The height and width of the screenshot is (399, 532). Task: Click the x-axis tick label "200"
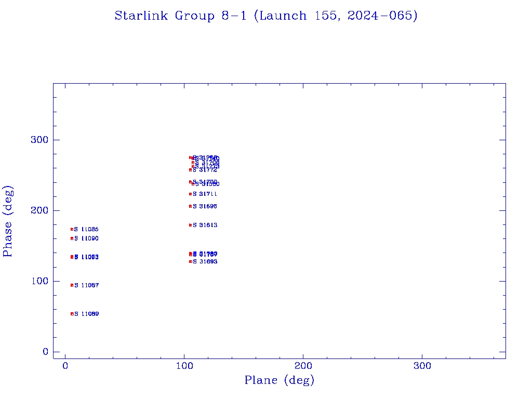tap(303, 366)
